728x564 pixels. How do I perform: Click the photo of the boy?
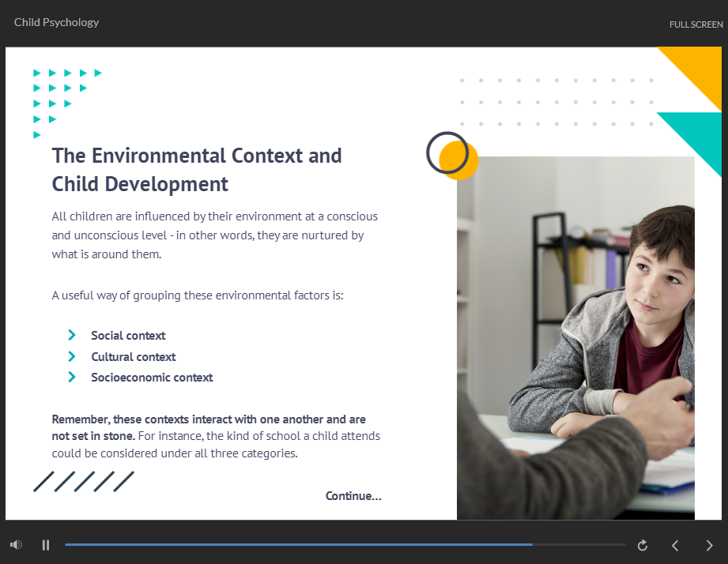pos(575,340)
